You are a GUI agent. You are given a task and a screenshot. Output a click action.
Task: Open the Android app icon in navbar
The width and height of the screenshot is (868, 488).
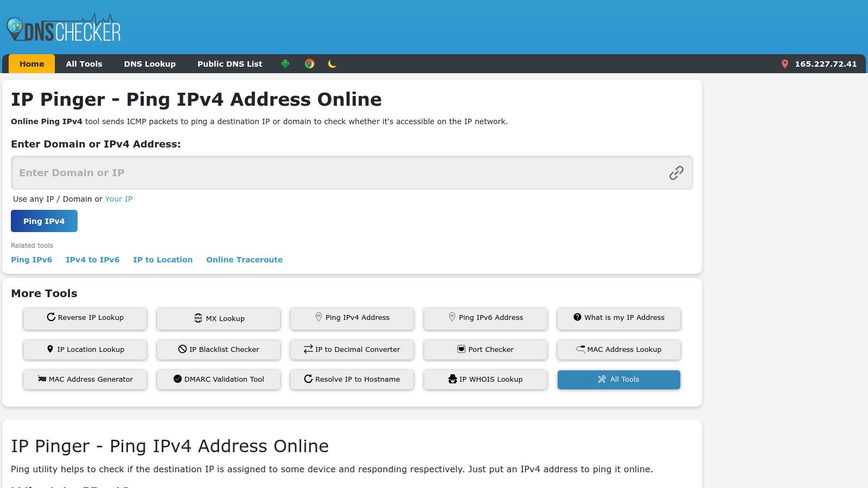(285, 63)
